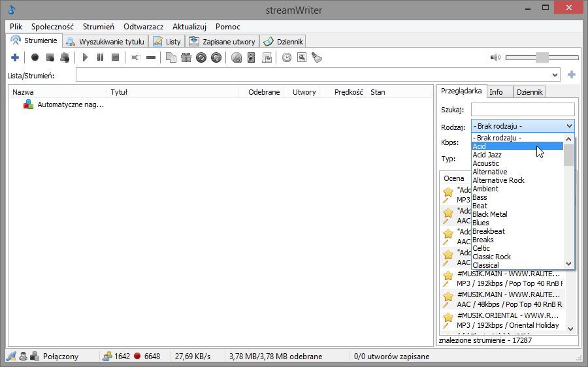Click the speaker icon in the toolbar
Screen dimensions: 588x367
(x=252, y=57)
